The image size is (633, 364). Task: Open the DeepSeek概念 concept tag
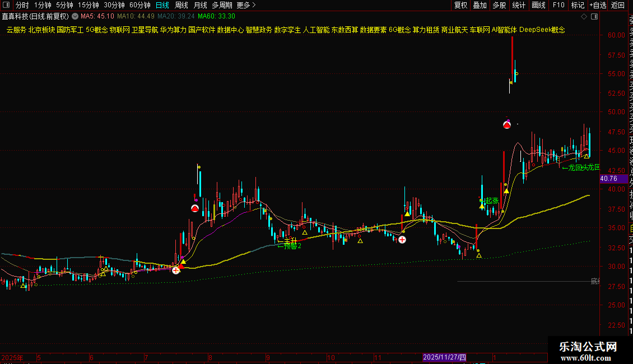542,30
